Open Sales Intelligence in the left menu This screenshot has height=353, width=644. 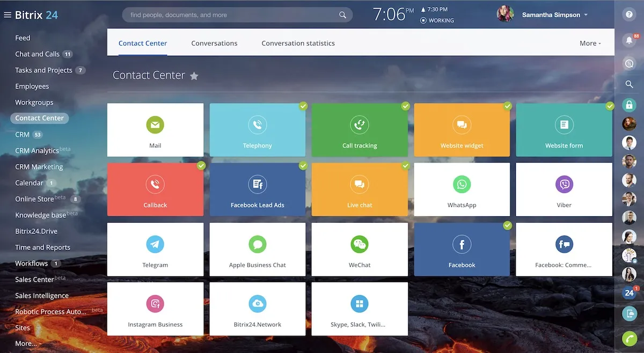(42, 296)
